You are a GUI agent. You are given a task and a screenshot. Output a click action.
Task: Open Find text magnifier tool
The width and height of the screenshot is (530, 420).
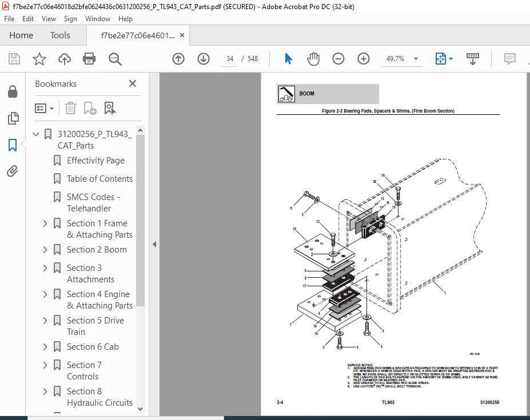click(x=115, y=59)
